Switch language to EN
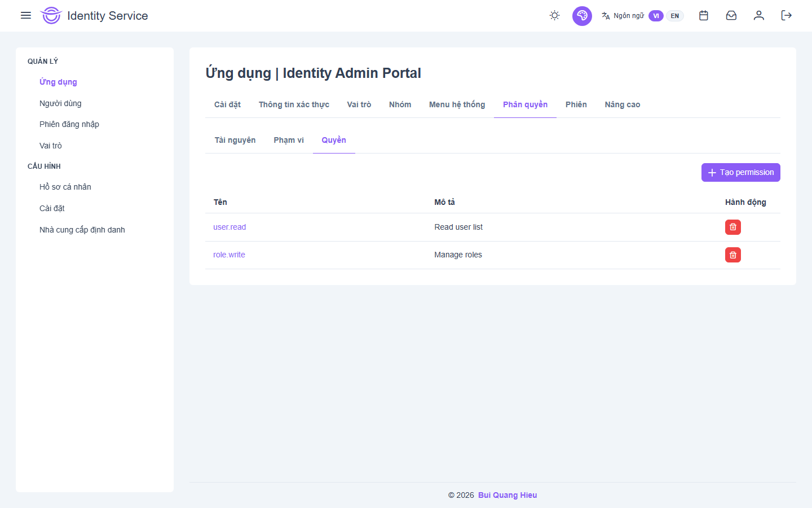 [x=674, y=16]
